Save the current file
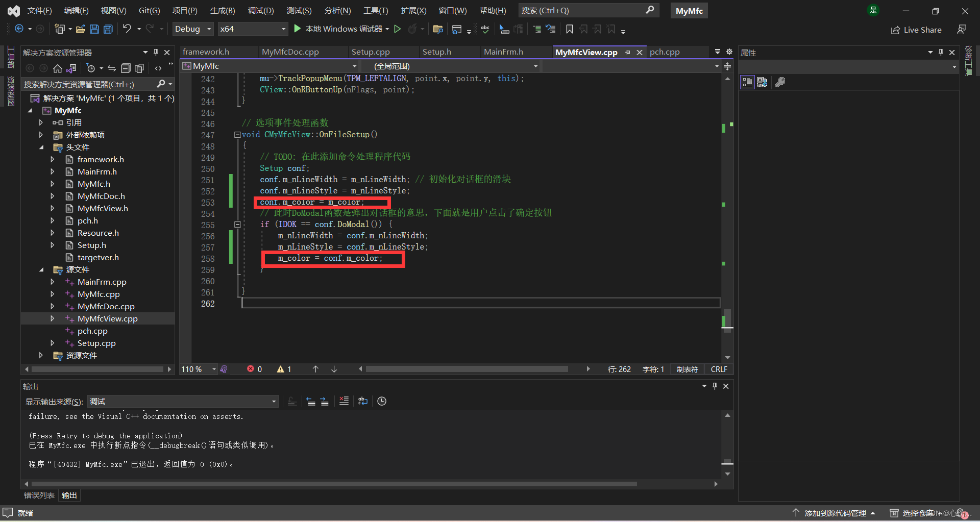 coord(94,29)
